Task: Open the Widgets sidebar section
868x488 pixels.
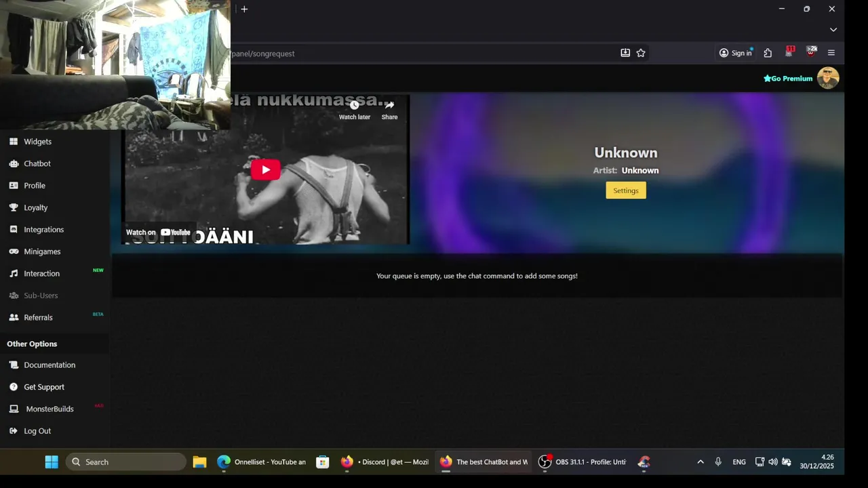Action: pyautogui.click(x=37, y=142)
